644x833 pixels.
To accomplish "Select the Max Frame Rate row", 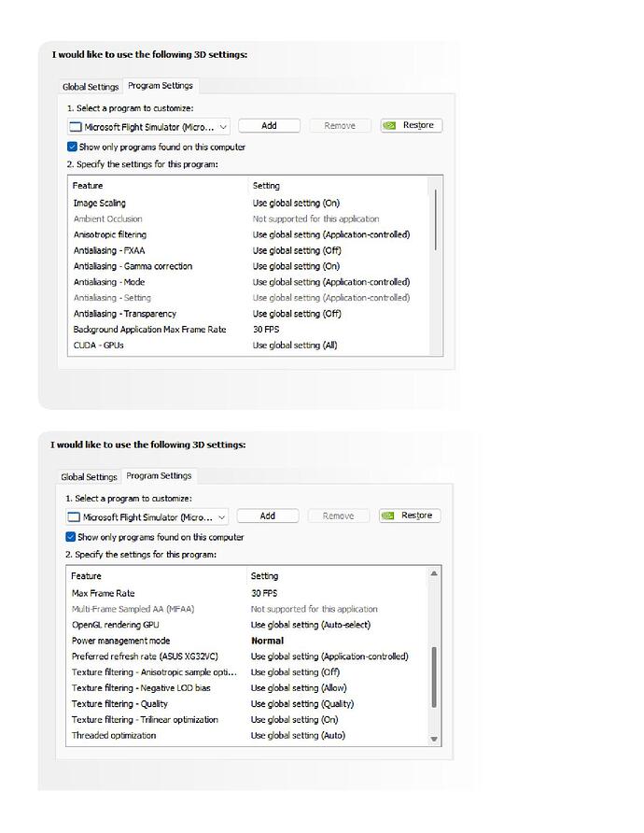I will (x=246, y=593).
